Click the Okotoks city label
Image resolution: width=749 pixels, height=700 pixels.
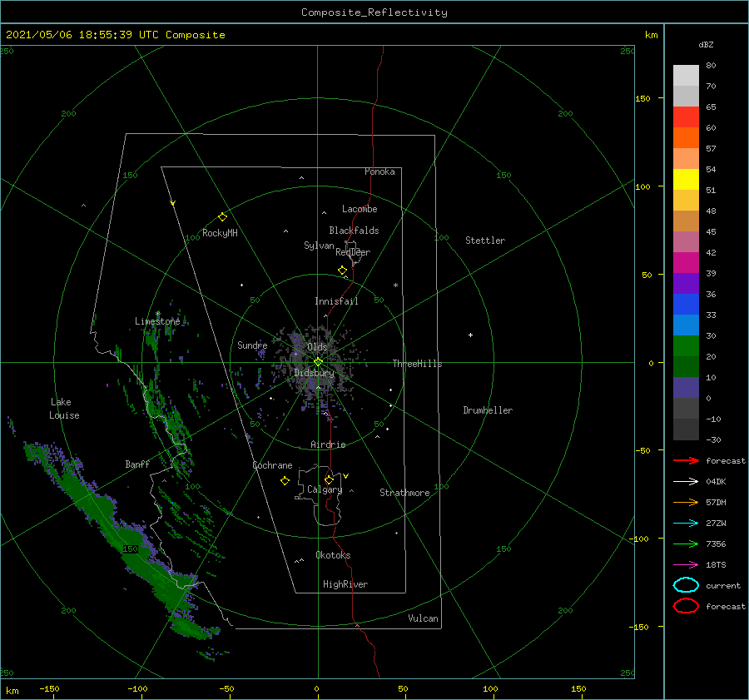(334, 555)
